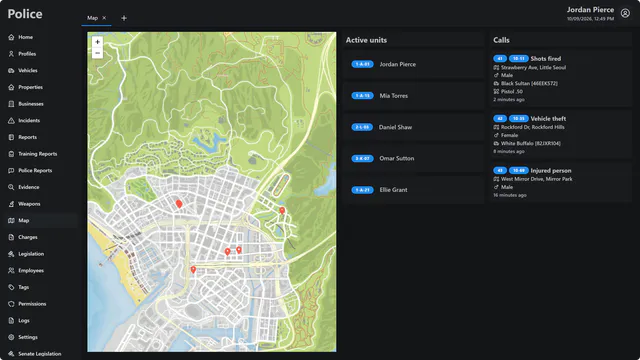The height and width of the screenshot is (360, 640).
Task: Click the red marker near racetrack
Action: click(x=282, y=211)
